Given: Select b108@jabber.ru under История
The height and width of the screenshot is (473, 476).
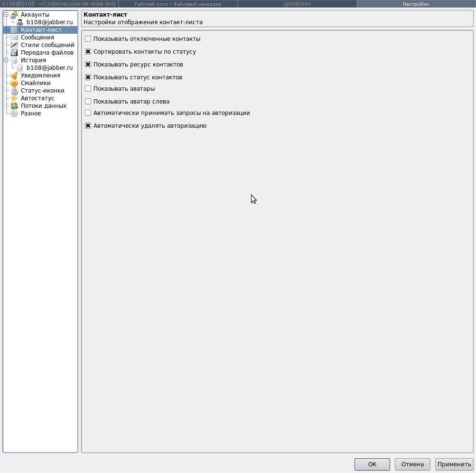Looking at the screenshot, I should tap(49, 68).
